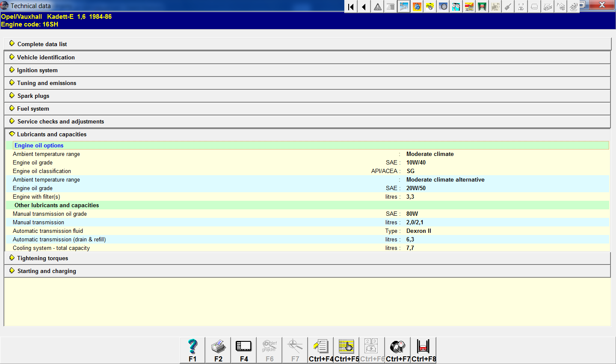
Task: Expand the Vehicle identification section
Action: point(46,57)
